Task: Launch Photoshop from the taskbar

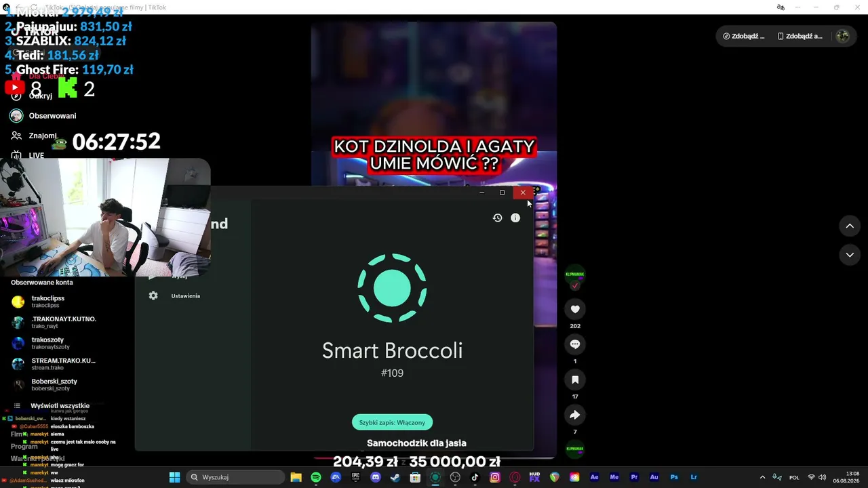Action: coord(674,477)
